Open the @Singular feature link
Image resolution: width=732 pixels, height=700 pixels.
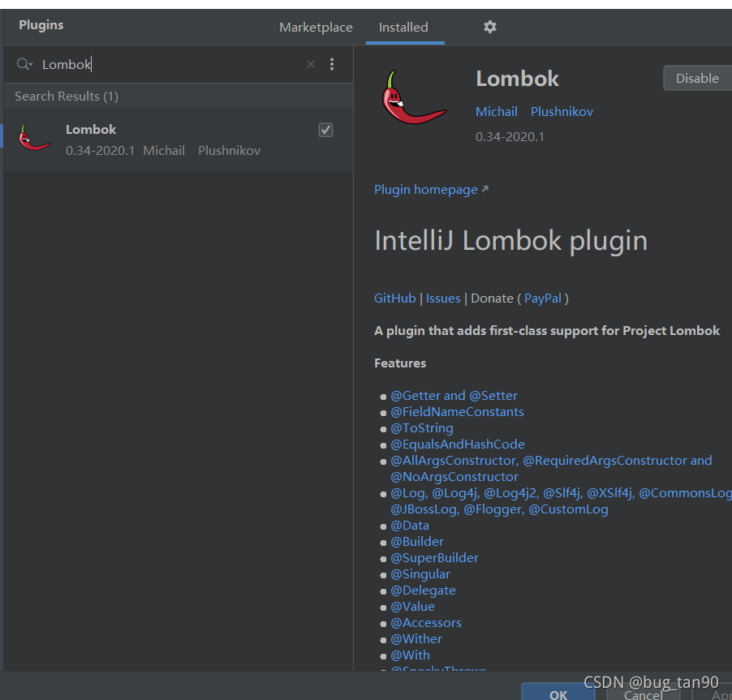point(420,574)
